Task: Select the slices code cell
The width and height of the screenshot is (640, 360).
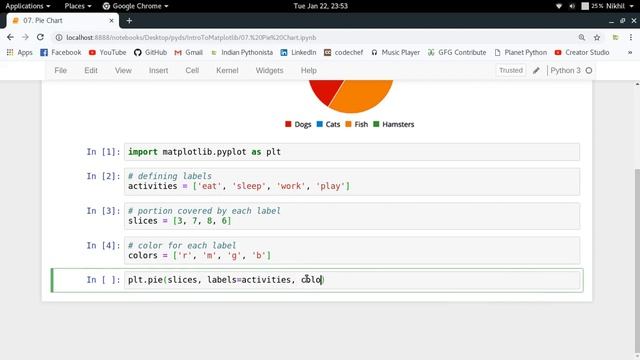Action: 351,216
